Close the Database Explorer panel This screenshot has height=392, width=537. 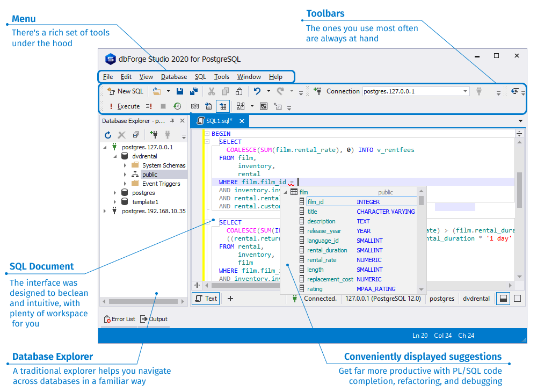pyautogui.click(x=182, y=121)
